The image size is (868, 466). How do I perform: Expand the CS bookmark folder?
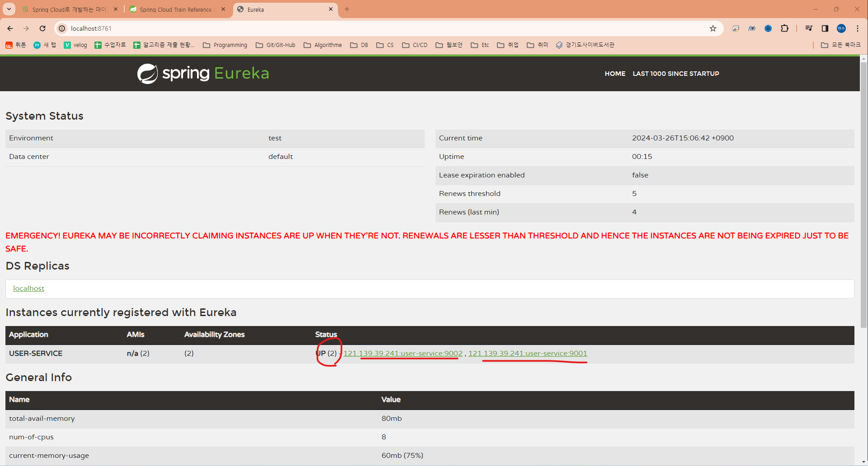coord(385,45)
